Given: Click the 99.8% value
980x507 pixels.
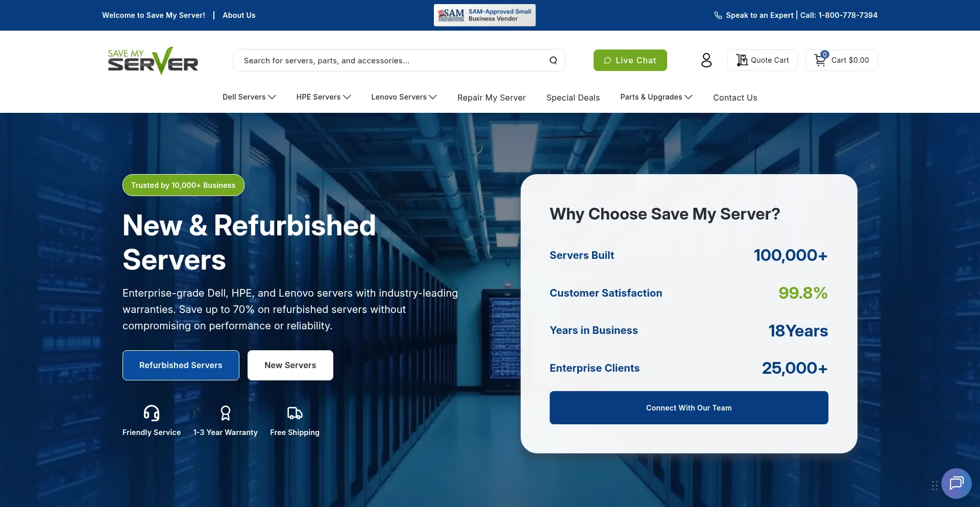Looking at the screenshot, I should coord(803,293).
